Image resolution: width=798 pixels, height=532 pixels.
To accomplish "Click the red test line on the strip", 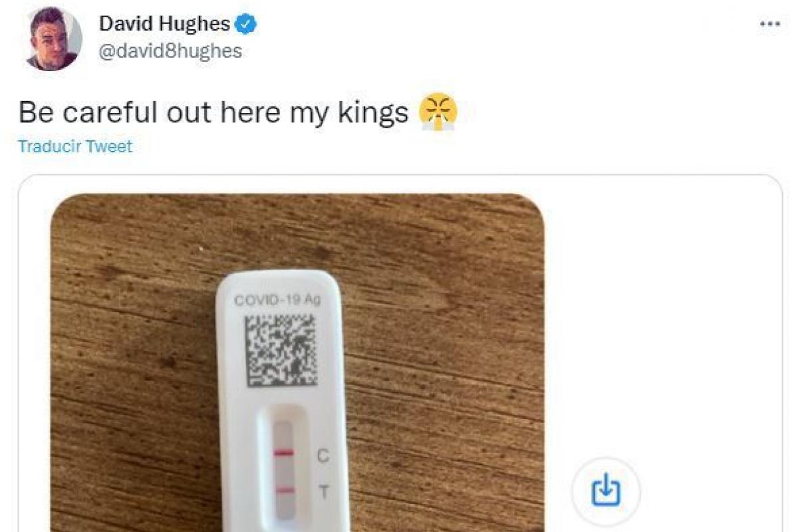I will (x=284, y=491).
